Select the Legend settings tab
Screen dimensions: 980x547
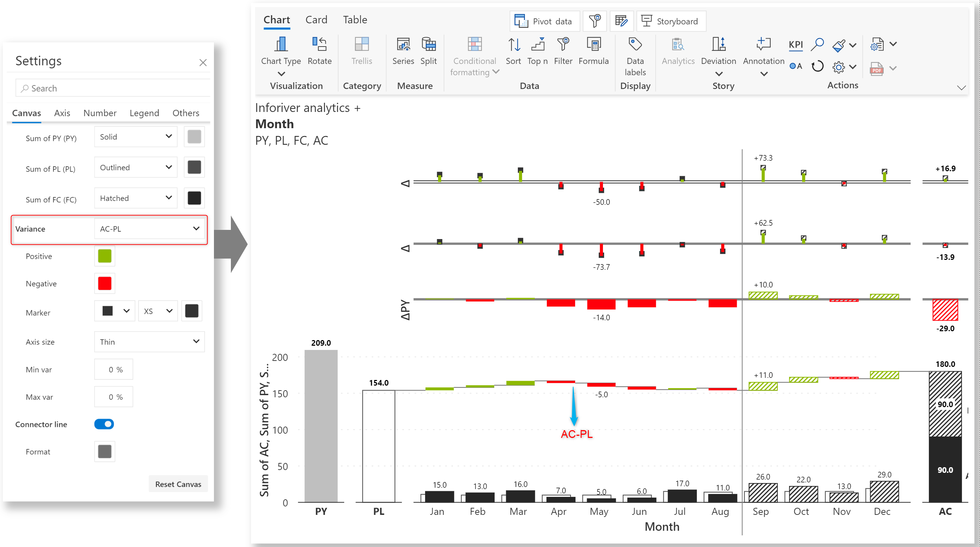[x=144, y=113]
